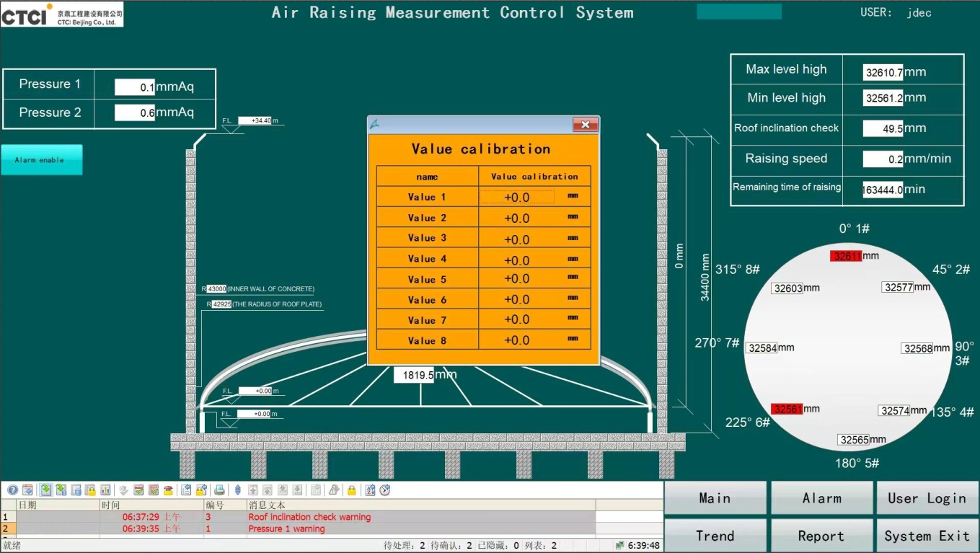
Task: Click the time base clock icon
Action: (x=385, y=490)
